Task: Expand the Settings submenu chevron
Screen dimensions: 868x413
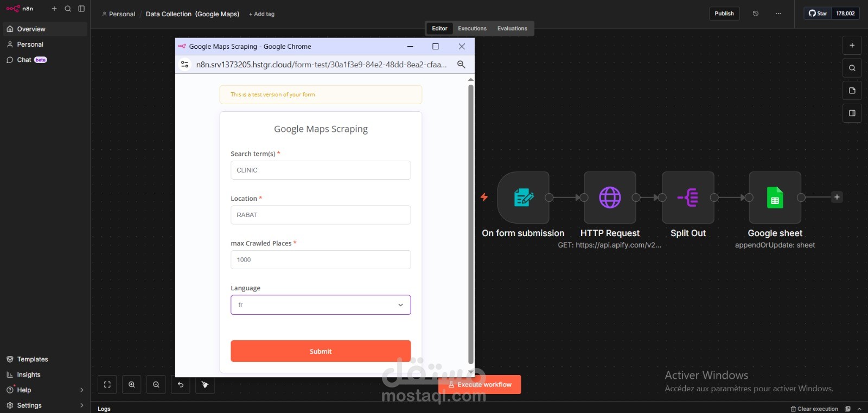Action: click(x=82, y=405)
